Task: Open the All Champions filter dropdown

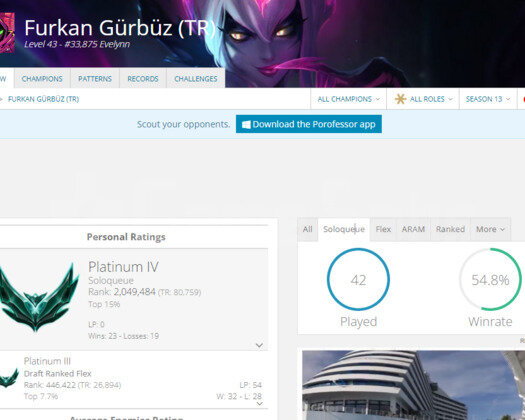Action: [x=349, y=99]
